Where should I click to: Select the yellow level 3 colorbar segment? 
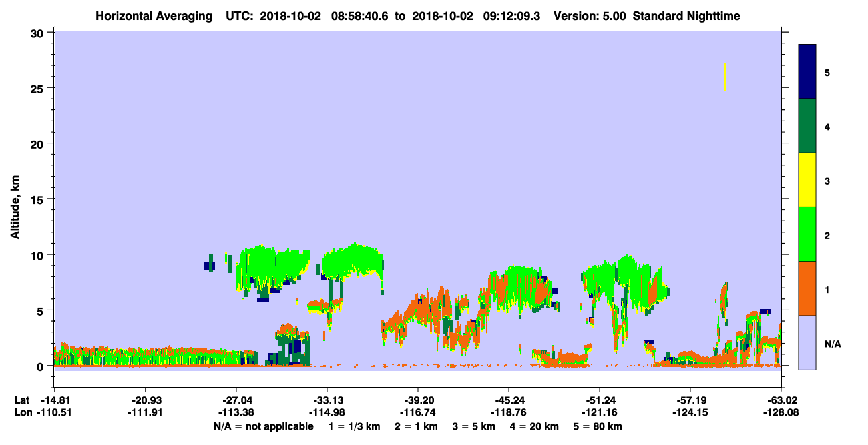click(x=807, y=180)
